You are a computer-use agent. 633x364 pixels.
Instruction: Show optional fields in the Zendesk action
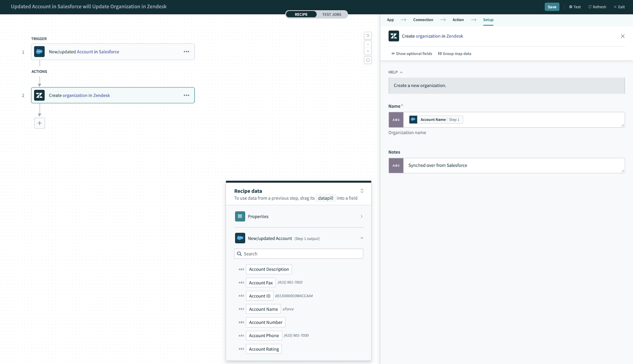412,53
